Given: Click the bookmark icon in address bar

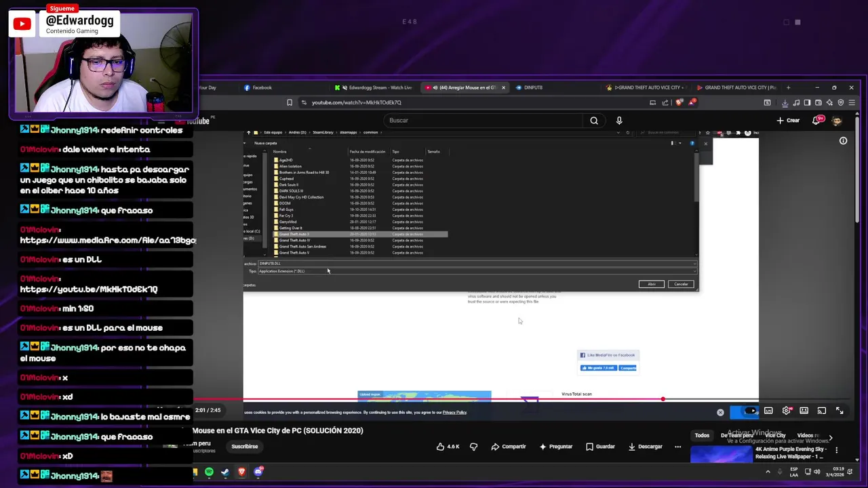Looking at the screenshot, I should point(290,102).
